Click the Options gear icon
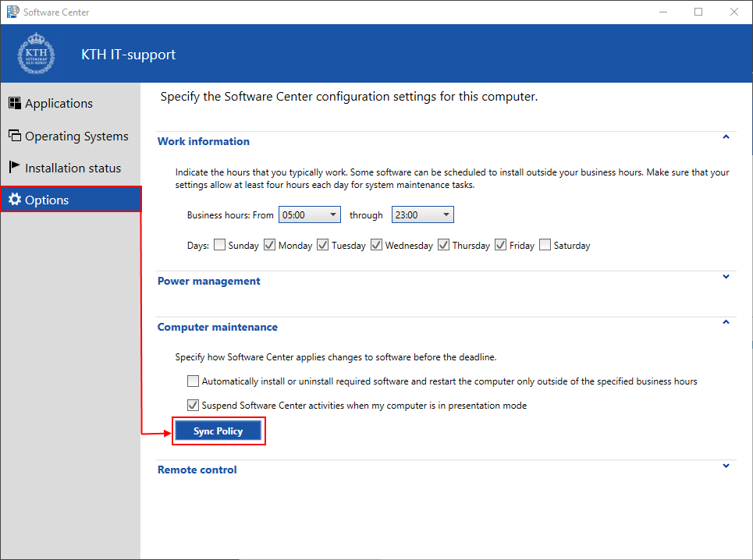 [14, 200]
